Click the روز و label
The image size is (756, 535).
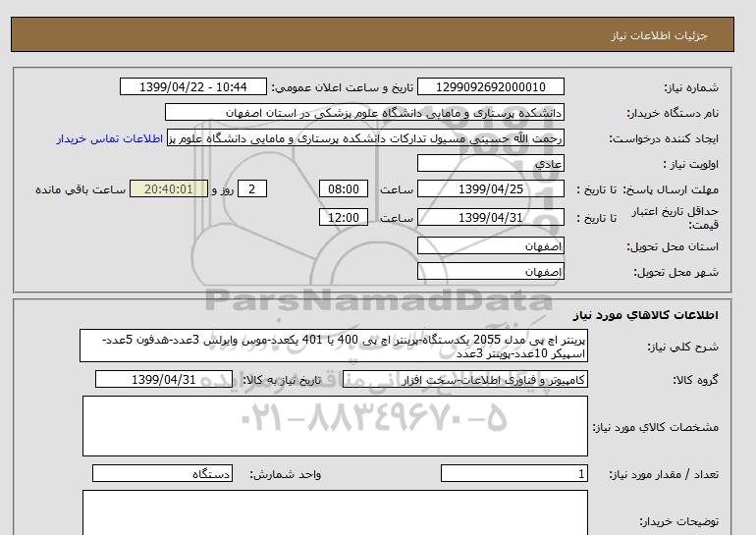[223, 189]
